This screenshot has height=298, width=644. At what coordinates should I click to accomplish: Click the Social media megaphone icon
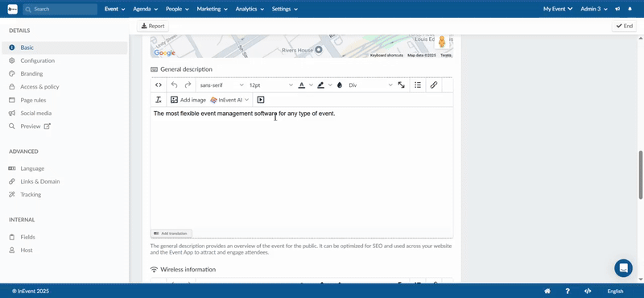point(12,113)
